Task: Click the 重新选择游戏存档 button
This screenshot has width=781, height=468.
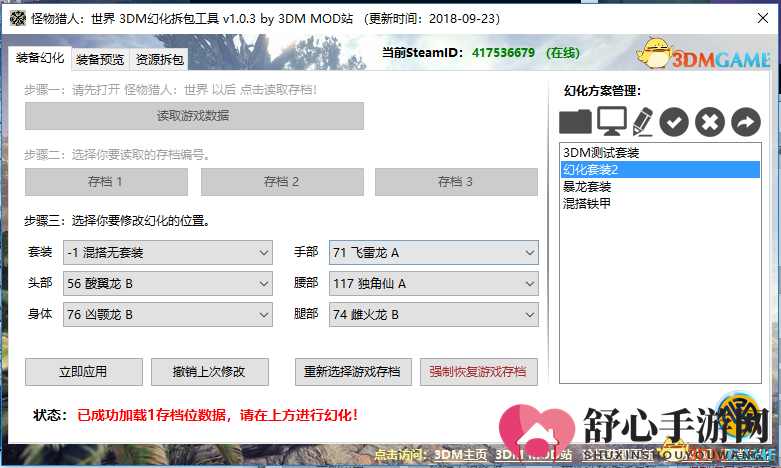Action: (x=353, y=372)
